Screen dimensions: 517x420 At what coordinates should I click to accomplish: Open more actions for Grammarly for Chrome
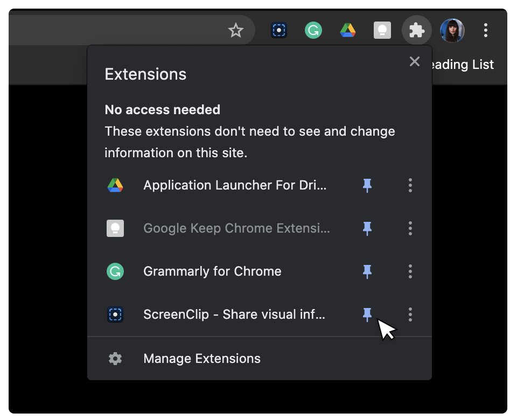[410, 271]
